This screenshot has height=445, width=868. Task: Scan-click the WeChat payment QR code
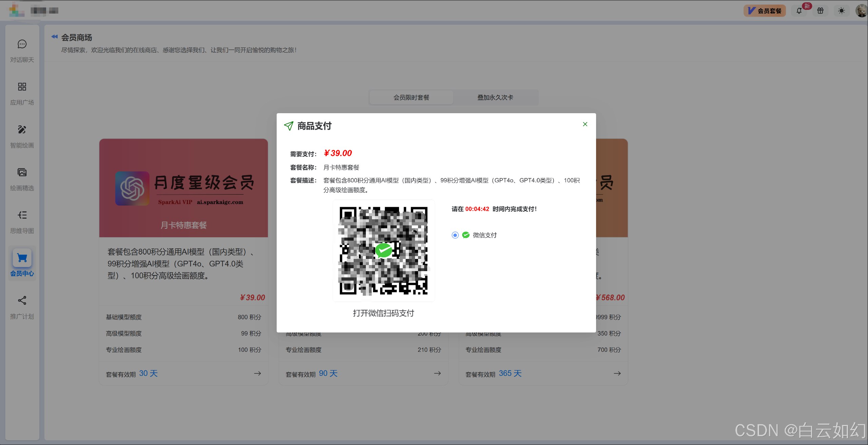pos(383,250)
